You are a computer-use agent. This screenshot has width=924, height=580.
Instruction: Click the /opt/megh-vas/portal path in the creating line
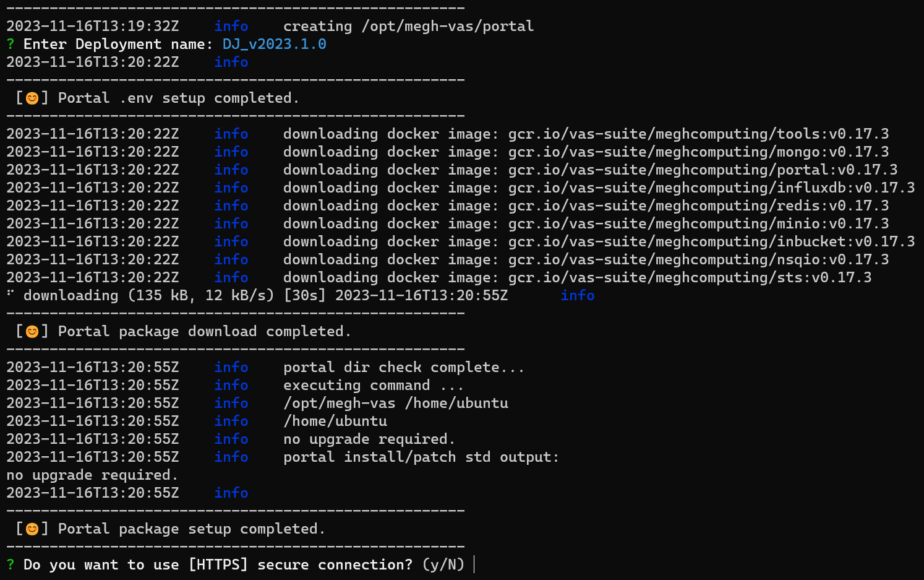point(448,27)
